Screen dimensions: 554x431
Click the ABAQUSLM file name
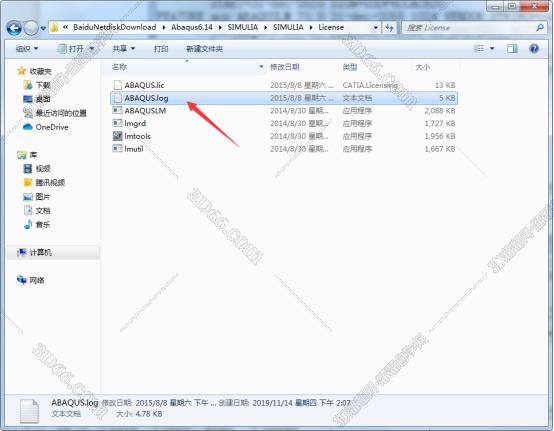(x=145, y=111)
